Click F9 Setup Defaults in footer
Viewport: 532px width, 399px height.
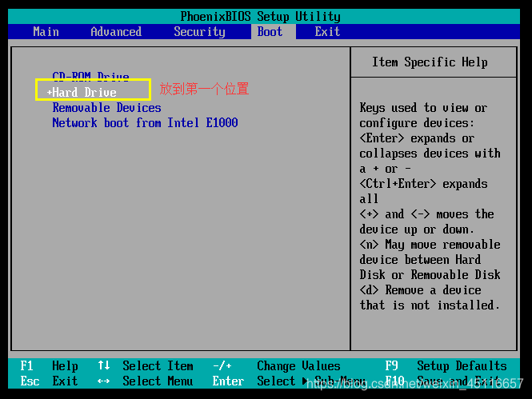click(x=446, y=366)
